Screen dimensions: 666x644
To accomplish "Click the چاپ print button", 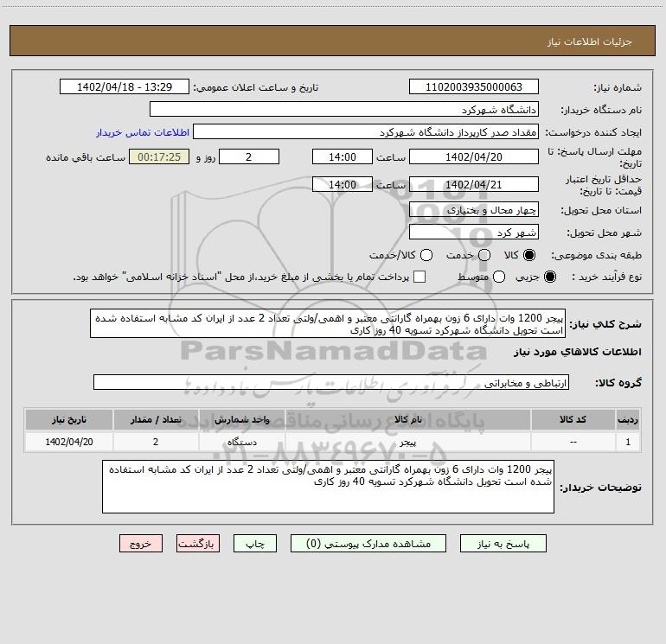I will click(x=255, y=544).
